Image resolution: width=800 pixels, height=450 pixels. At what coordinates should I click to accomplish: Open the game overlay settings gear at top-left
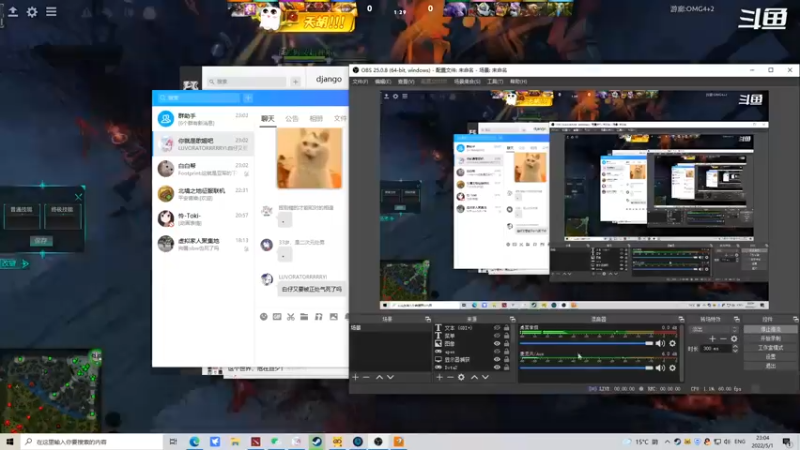(32, 11)
